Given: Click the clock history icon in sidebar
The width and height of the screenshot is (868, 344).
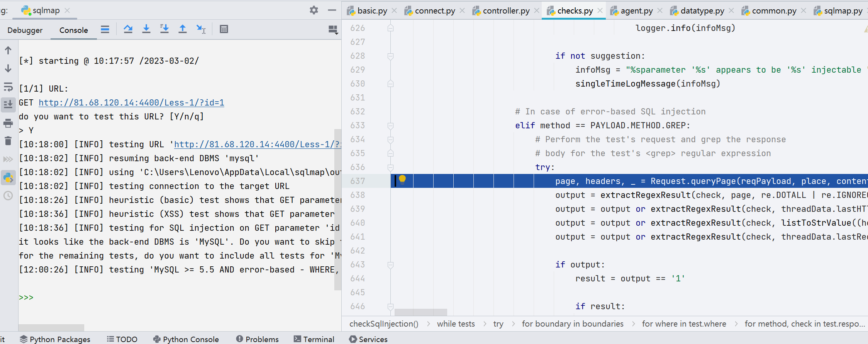Looking at the screenshot, I should tap(8, 196).
